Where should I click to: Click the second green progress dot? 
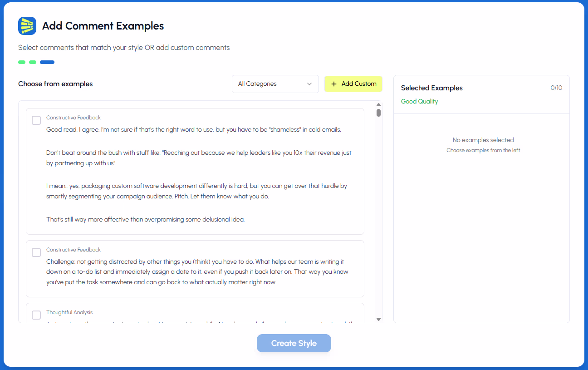point(32,62)
